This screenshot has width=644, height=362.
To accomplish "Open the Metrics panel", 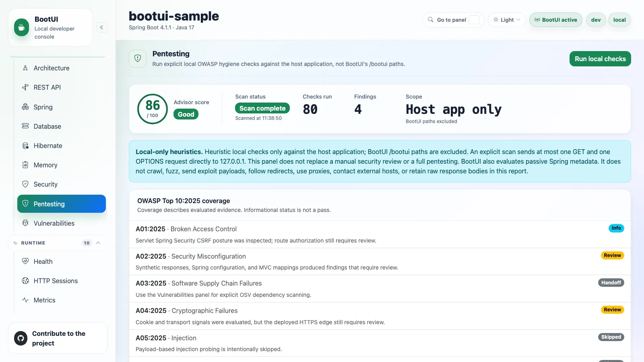I will 62,300.
